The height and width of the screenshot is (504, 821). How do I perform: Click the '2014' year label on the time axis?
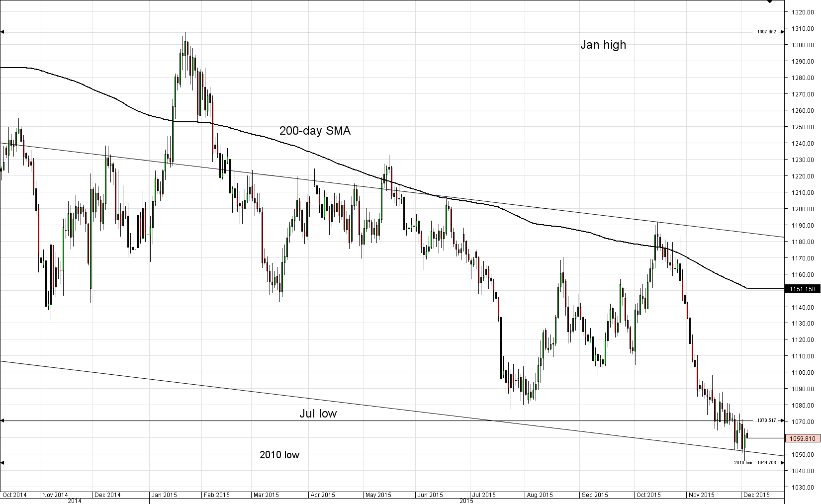point(75,501)
